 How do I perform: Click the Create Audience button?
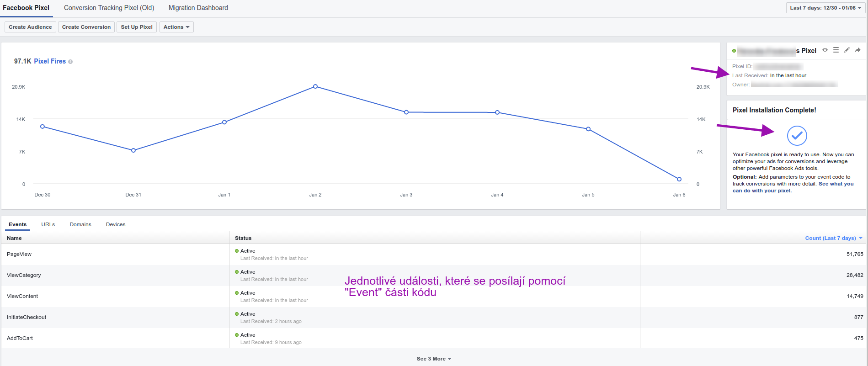(30, 27)
